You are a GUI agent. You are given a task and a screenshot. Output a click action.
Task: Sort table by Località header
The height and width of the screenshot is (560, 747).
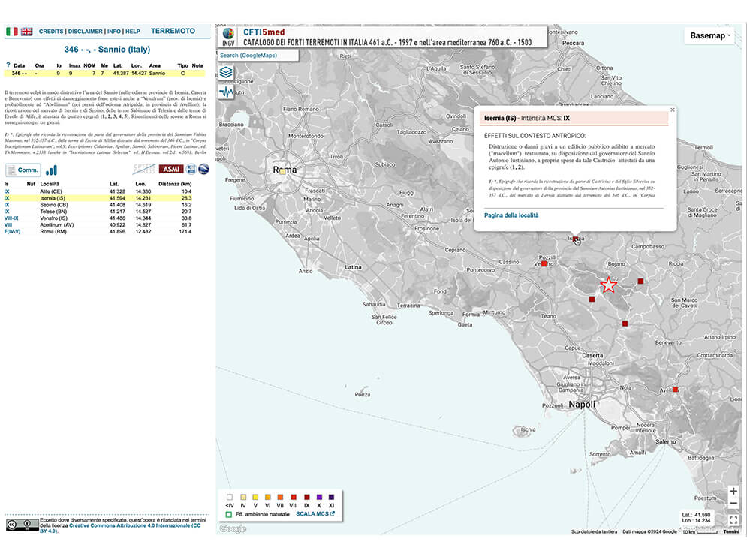click(x=50, y=184)
